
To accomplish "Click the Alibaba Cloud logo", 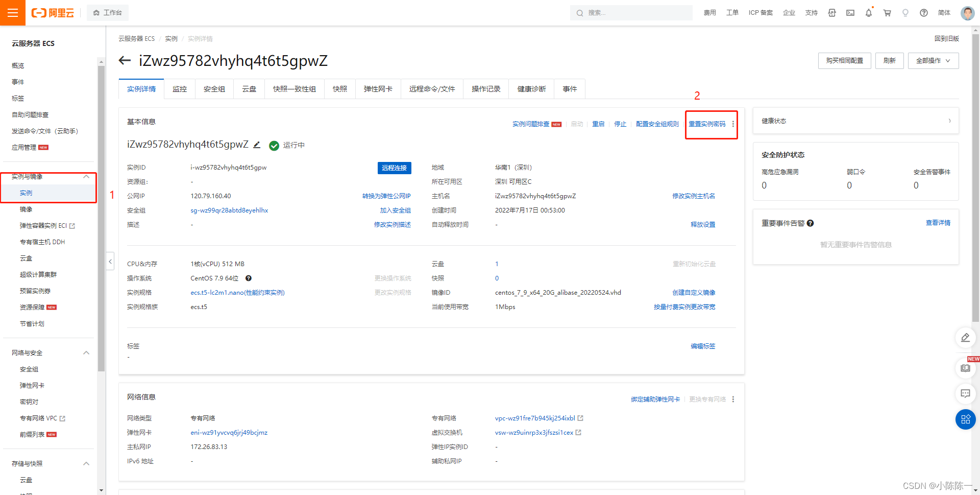I will [x=53, y=13].
